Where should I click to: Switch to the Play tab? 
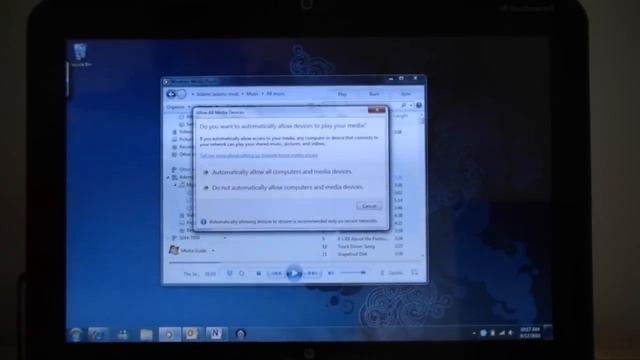coord(342,94)
